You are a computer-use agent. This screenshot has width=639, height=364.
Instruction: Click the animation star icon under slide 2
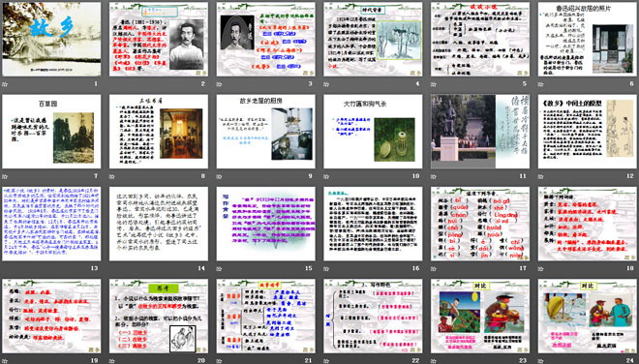coord(112,84)
